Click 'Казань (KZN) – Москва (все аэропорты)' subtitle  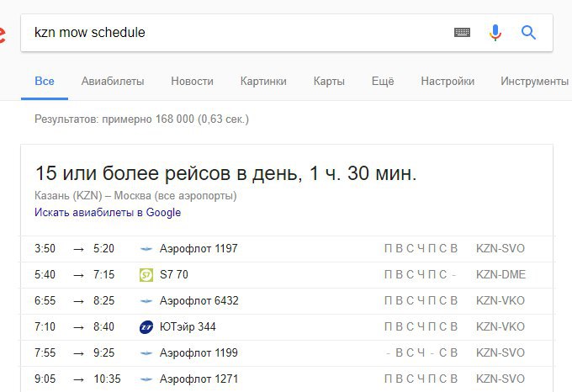tap(135, 196)
